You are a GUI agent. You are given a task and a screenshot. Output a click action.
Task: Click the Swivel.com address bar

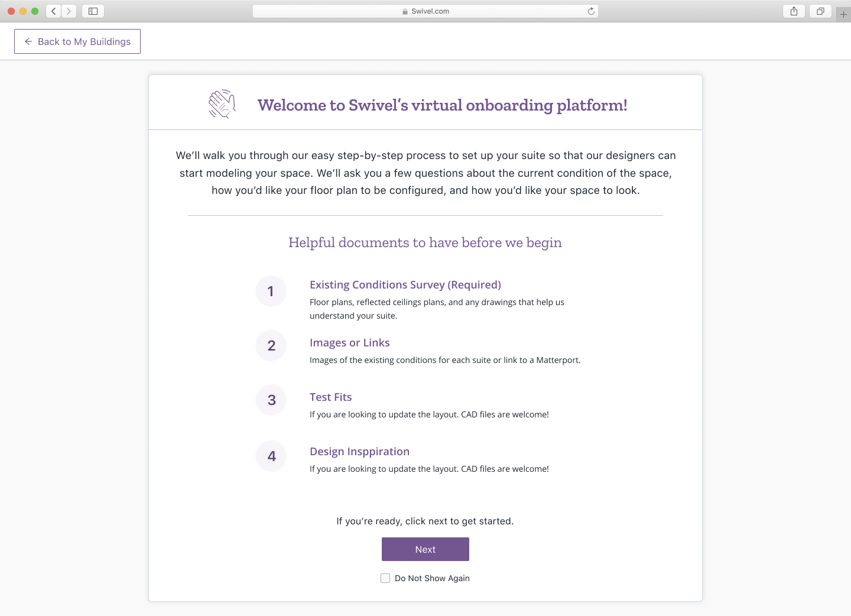[425, 11]
